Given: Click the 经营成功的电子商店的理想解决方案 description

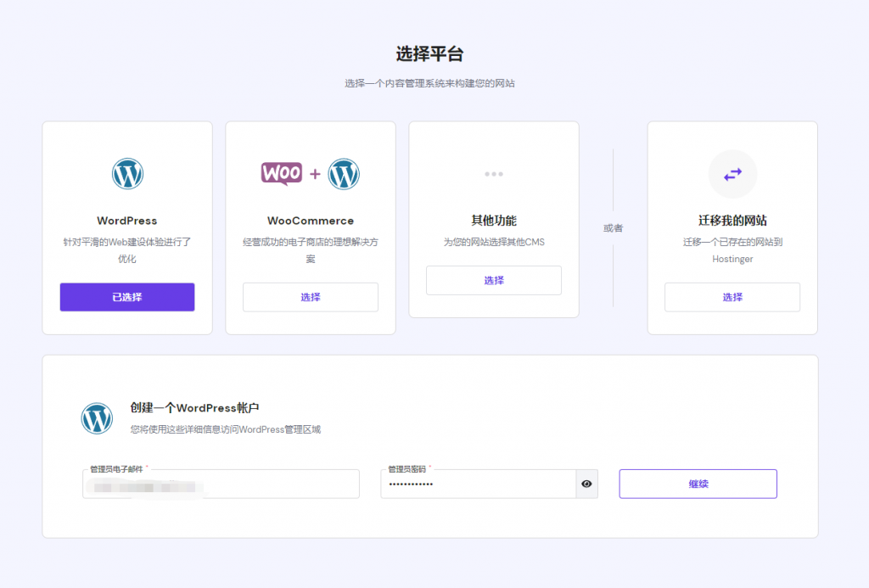Looking at the screenshot, I should (311, 250).
